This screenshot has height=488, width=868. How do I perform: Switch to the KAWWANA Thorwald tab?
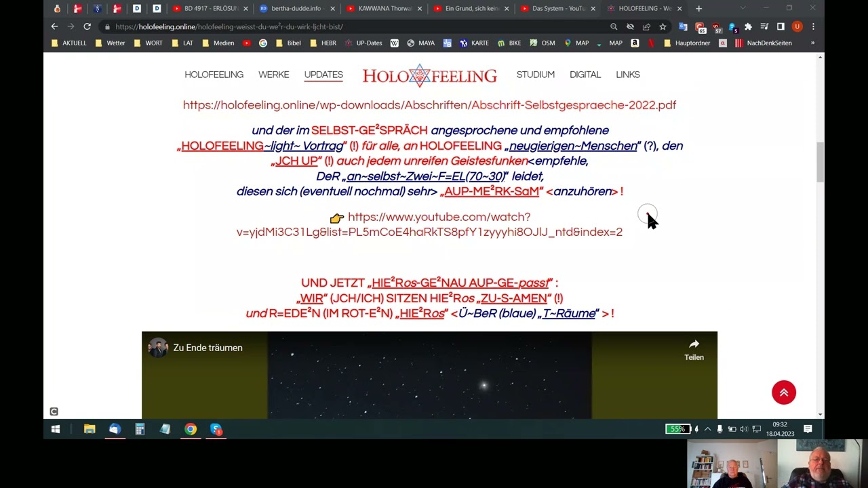pyautogui.click(x=383, y=8)
